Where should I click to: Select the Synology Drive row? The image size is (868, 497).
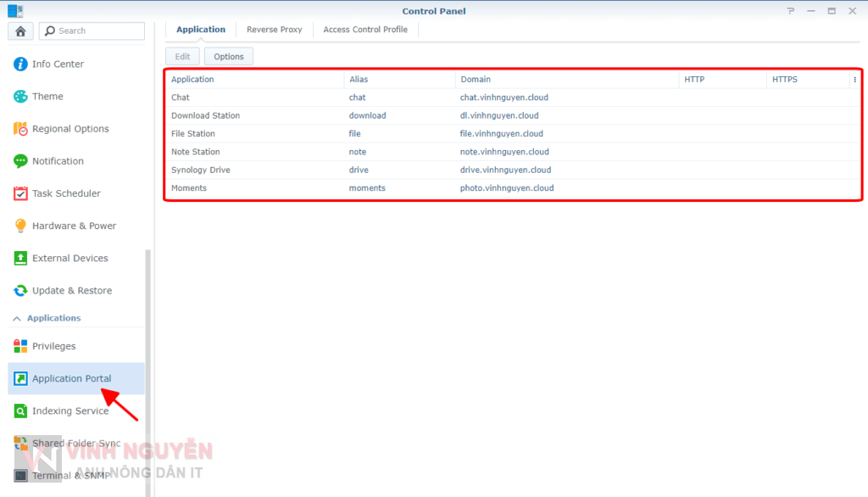point(200,170)
